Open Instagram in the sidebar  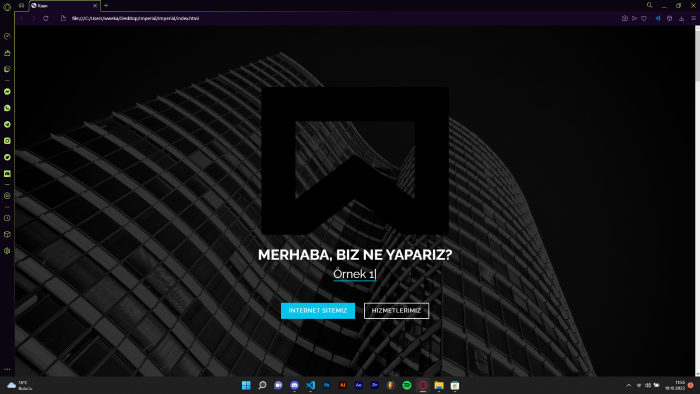(7, 141)
